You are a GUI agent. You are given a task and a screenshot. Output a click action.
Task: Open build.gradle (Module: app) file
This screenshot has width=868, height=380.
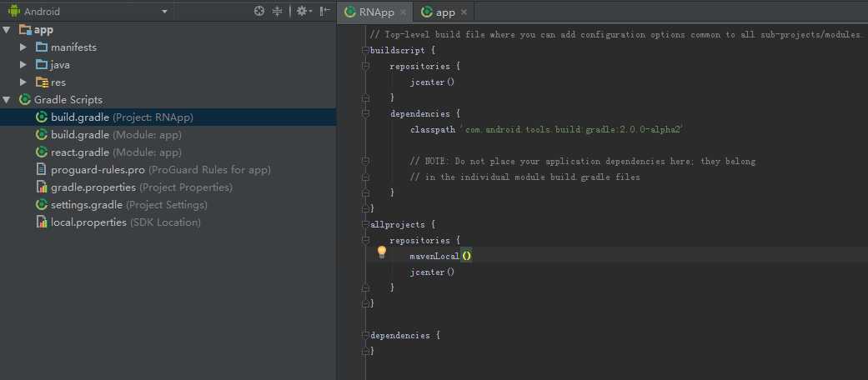80,135
